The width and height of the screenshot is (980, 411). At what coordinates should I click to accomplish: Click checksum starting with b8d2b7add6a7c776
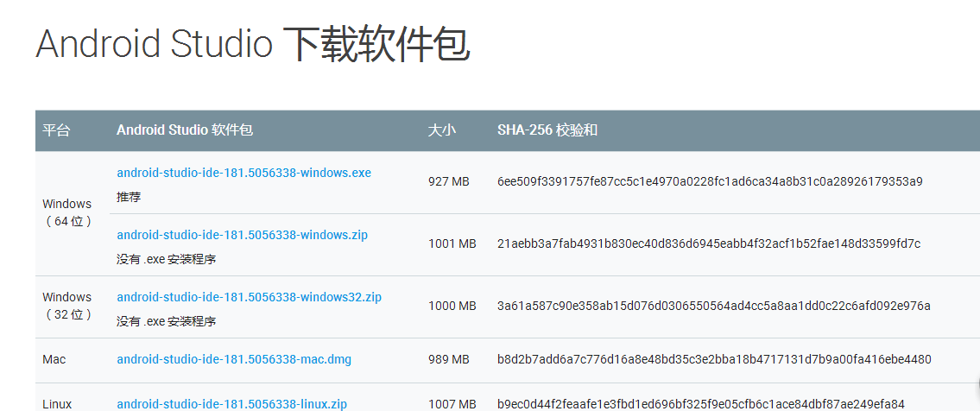[x=714, y=360]
